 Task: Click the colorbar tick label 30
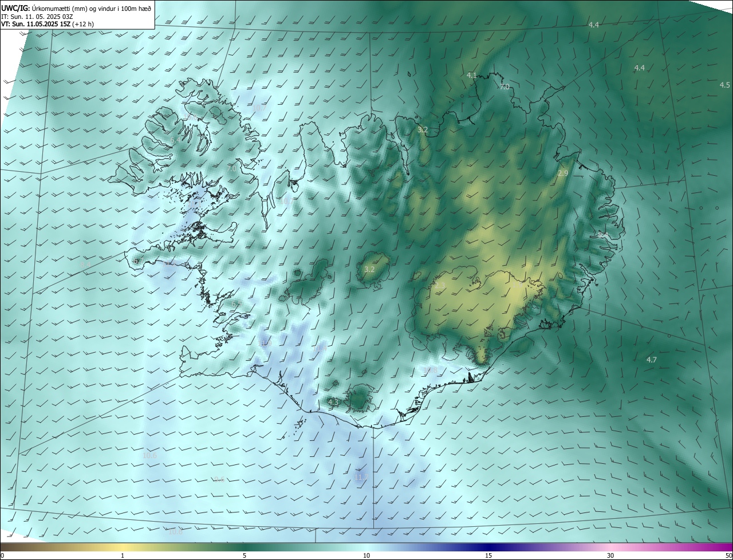(x=610, y=555)
